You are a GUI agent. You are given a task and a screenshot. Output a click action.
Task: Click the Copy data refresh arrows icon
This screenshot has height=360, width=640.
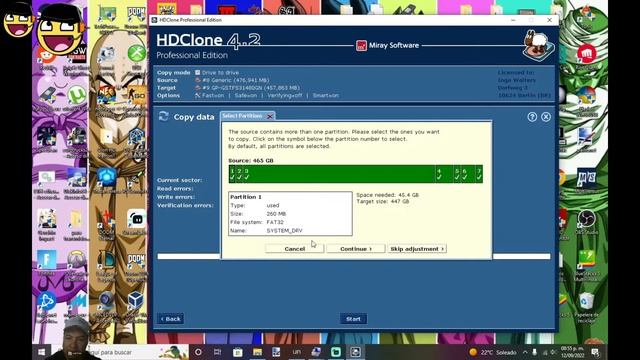[x=164, y=117]
